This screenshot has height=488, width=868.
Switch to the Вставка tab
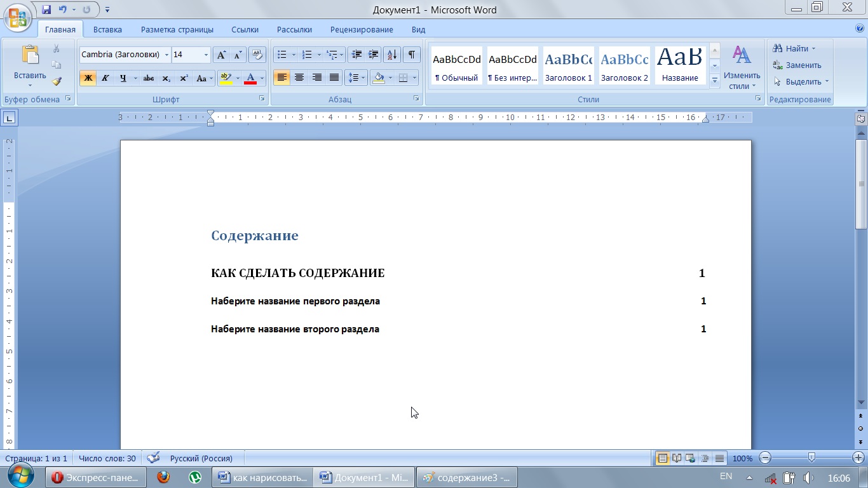pyautogui.click(x=107, y=29)
